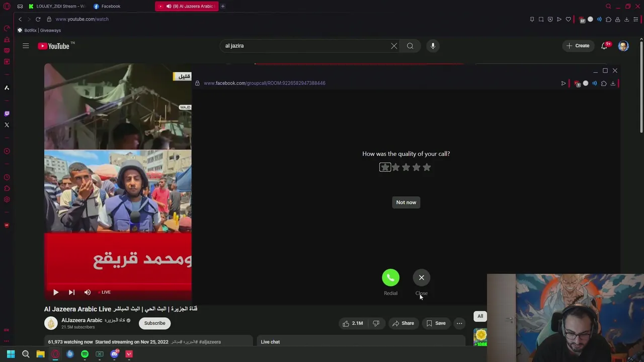This screenshot has width=644, height=362.
Task: Open the YouTube Create menu
Action: click(x=578, y=46)
